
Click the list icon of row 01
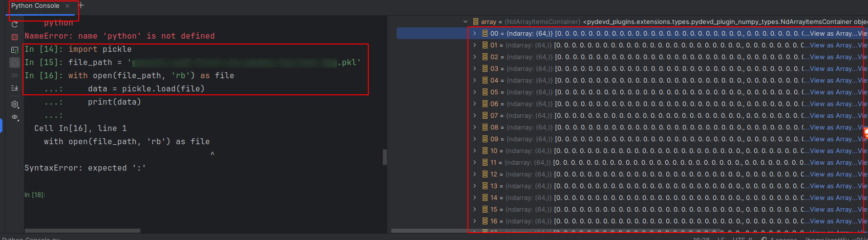tap(485, 45)
